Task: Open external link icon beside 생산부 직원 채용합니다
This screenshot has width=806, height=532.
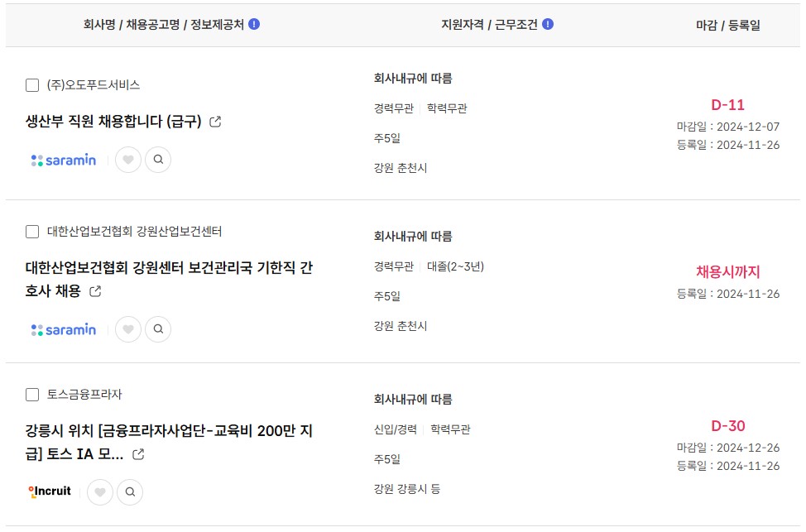Action: (x=215, y=122)
